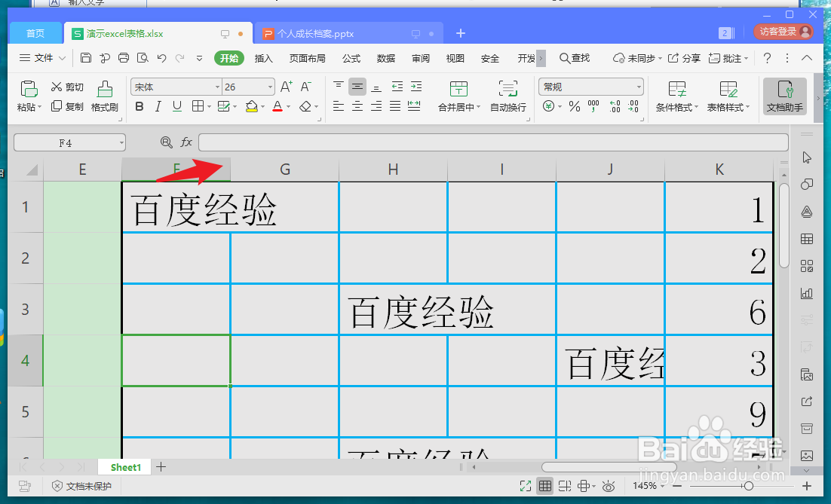Switch to 个人成长档案.pptx document tab
Image resolution: width=831 pixels, height=504 pixels.
[348, 33]
